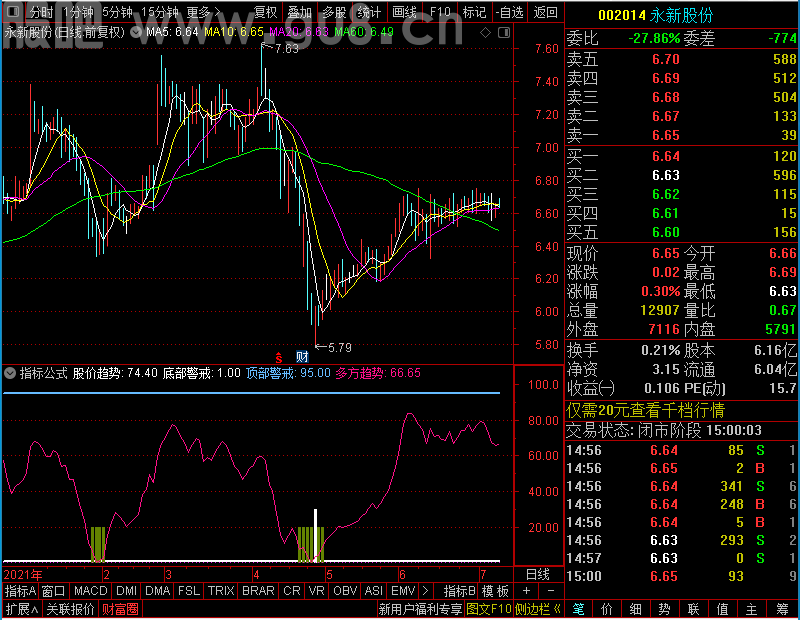800x620 pixels.
Task: Select the 主 main-force tab
Action: point(752,609)
